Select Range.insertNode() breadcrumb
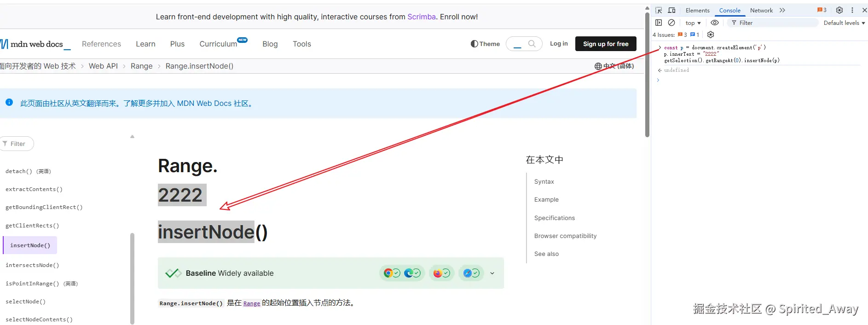 [x=199, y=66]
